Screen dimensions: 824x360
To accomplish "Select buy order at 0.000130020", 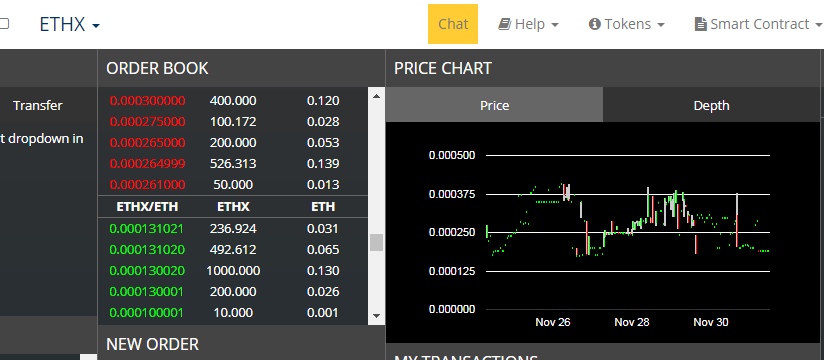I will 233,271.
